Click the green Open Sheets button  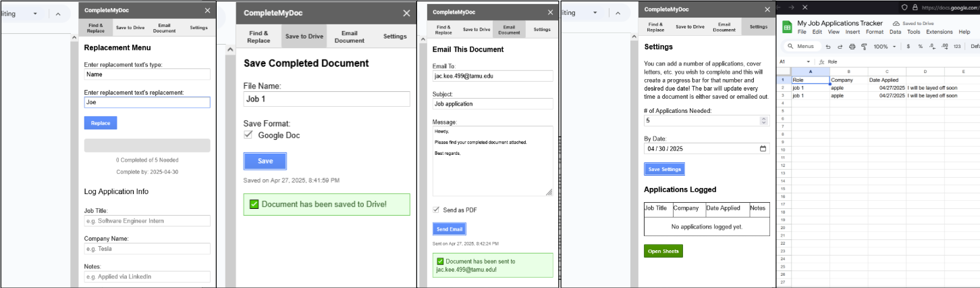pyautogui.click(x=663, y=251)
